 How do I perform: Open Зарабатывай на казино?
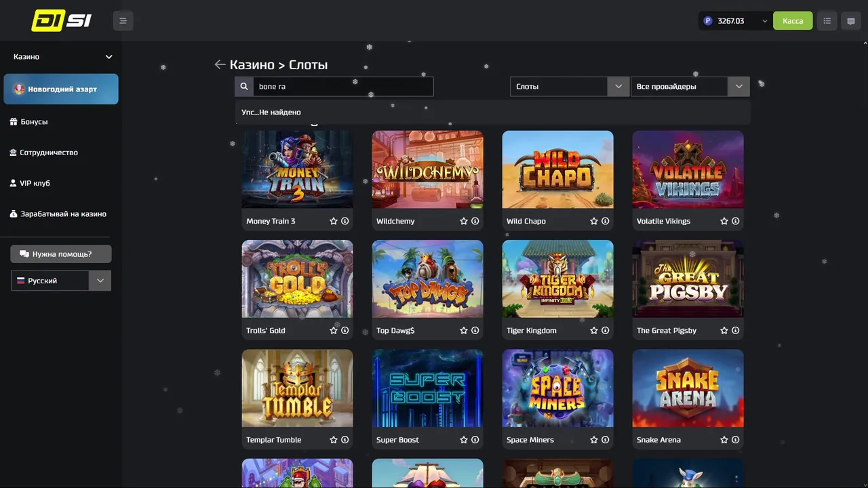point(58,214)
